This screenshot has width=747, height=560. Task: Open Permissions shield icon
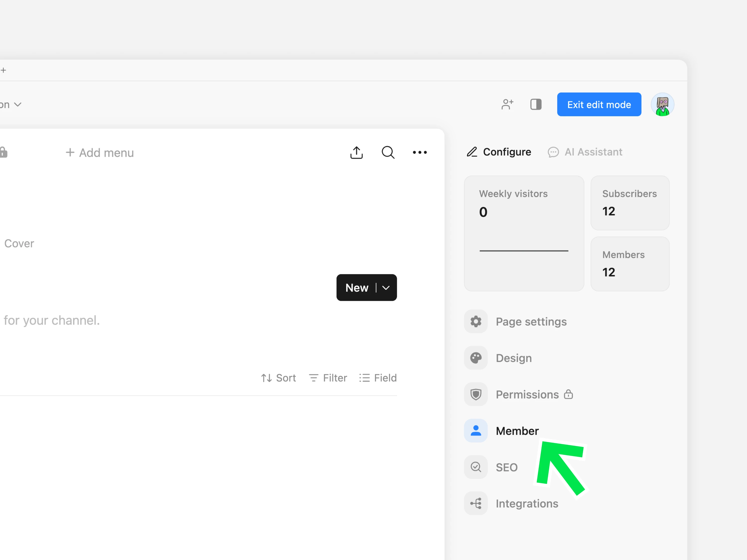pos(476,394)
